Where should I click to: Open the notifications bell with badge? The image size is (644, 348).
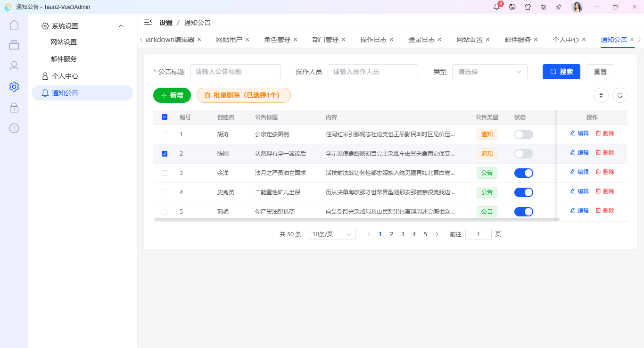pyautogui.click(x=496, y=7)
